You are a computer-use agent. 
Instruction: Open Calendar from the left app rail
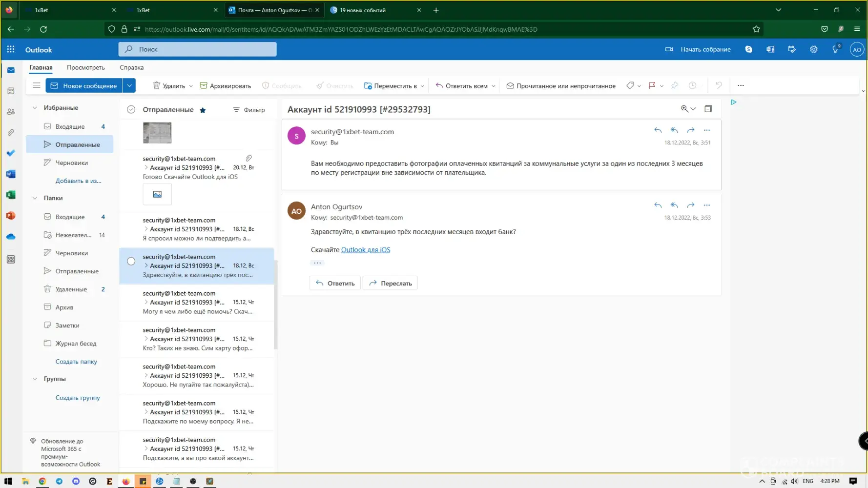[x=11, y=91]
